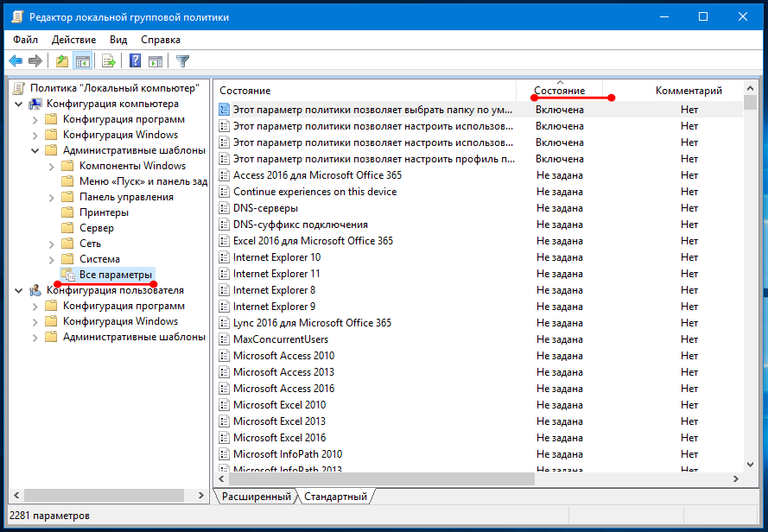Screen dimensions: 768x532
Task: Expand the Компоненты Windows folder
Action: click(x=52, y=167)
